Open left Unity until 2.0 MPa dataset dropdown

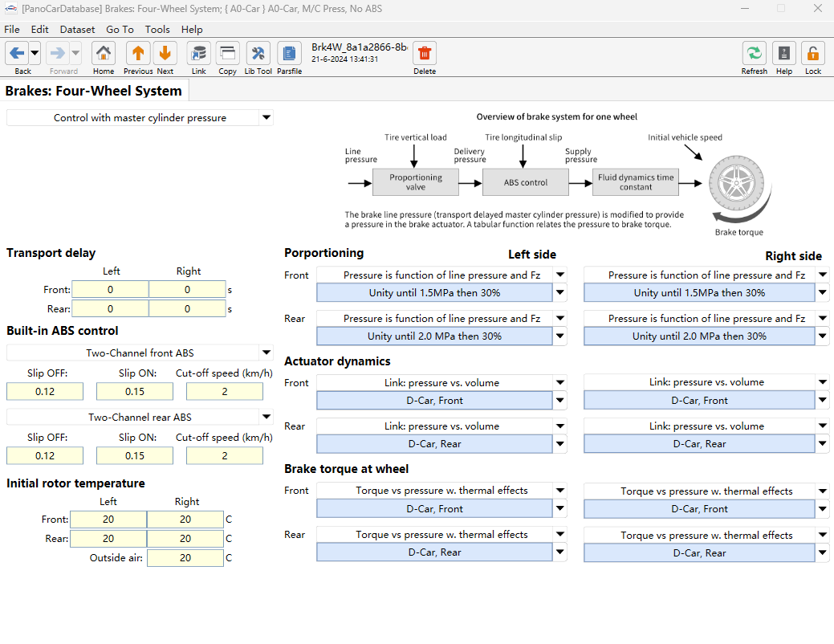coord(560,336)
